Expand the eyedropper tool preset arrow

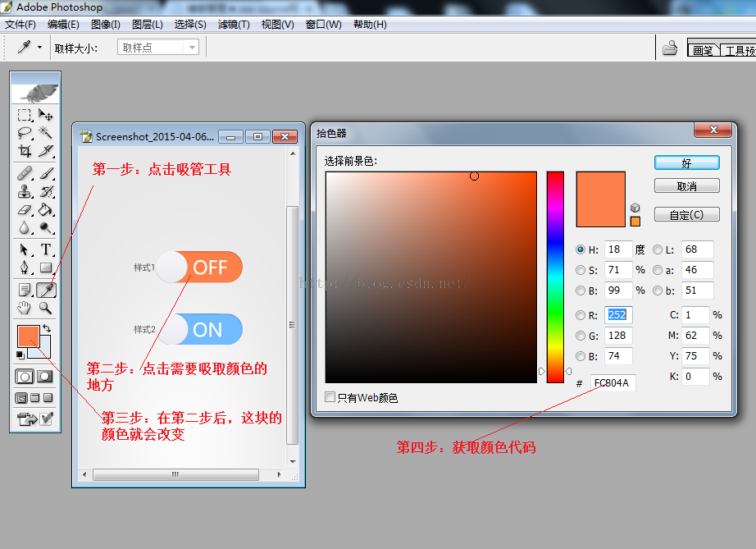coord(39,48)
